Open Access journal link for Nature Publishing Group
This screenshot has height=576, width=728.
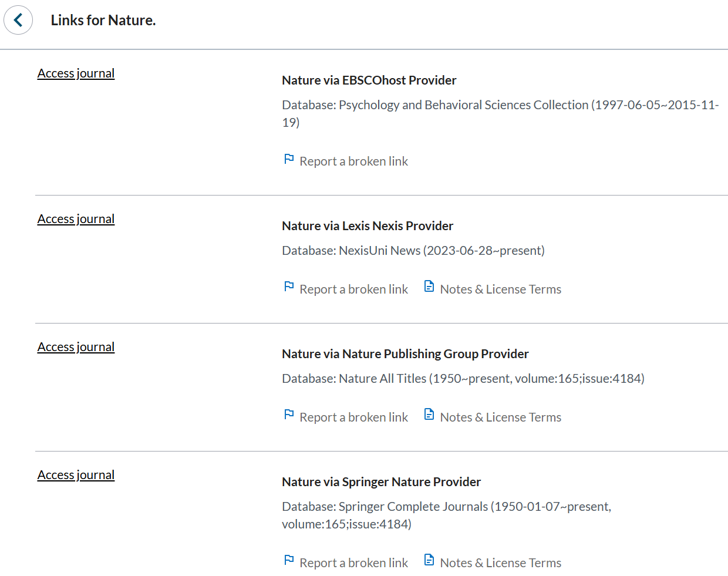tap(76, 347)
